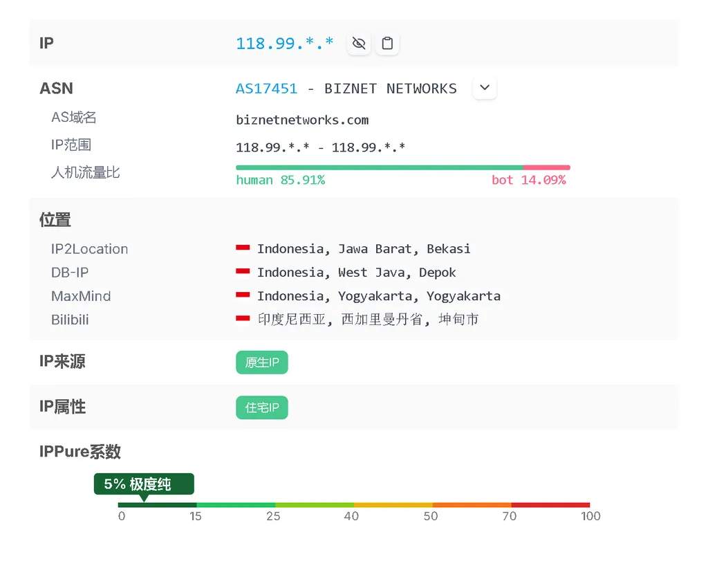This screenshot has width=708, height=588.
Task: Click the Indonesia flag next to IP2Location
Action: click(x=243, y=248)
